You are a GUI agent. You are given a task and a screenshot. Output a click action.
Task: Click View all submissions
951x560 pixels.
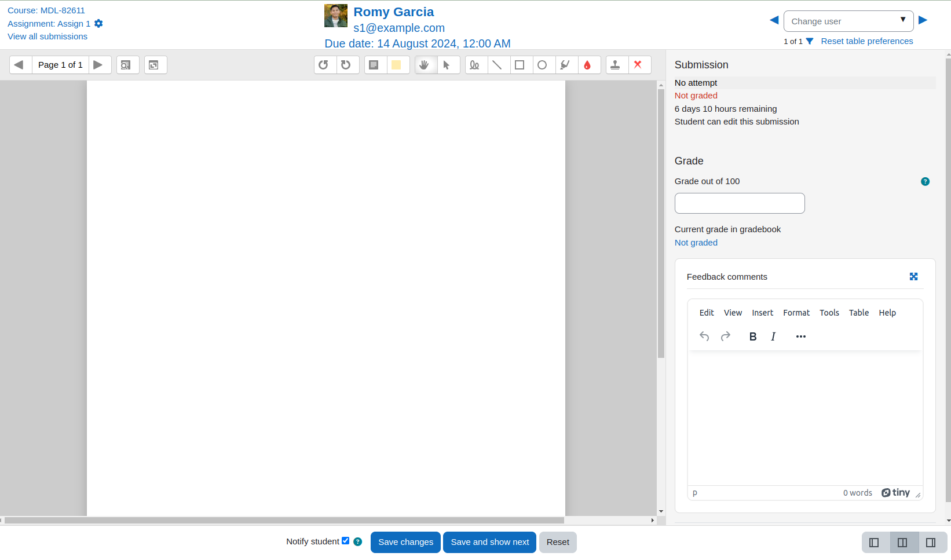[x=47, y=36]
